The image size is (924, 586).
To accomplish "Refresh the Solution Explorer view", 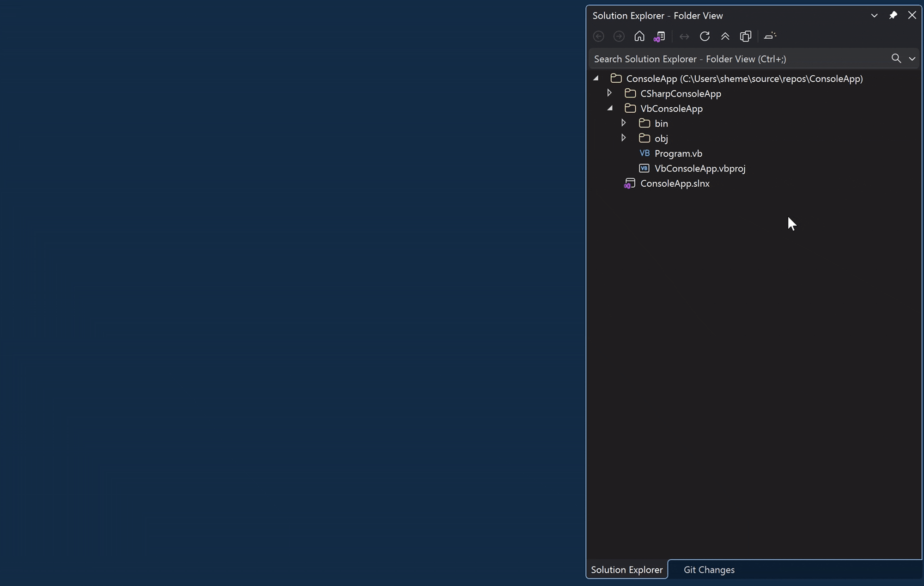I will 705,36.
